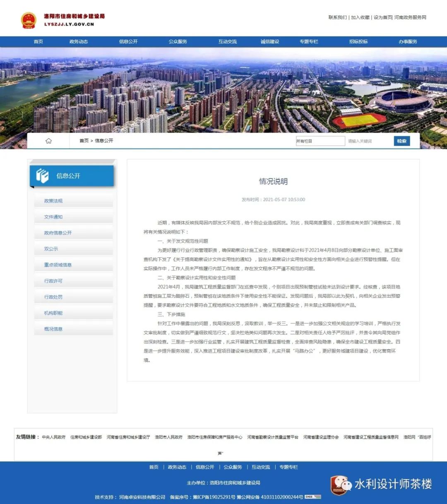Open the 河南政务服务网 header link

coord(410,17)
